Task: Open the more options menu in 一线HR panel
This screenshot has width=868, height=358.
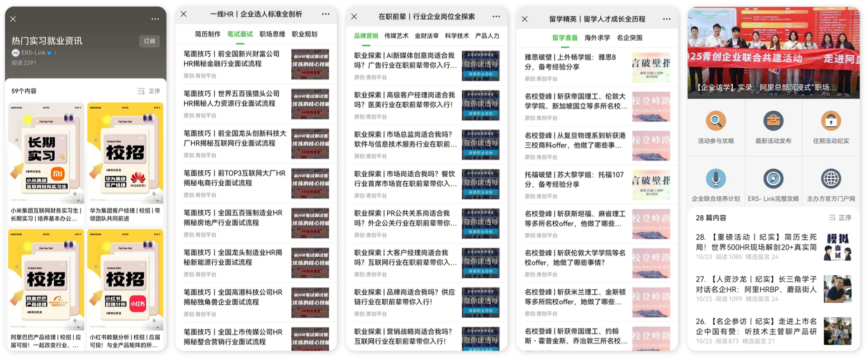Action: click(x=326, y=14)
